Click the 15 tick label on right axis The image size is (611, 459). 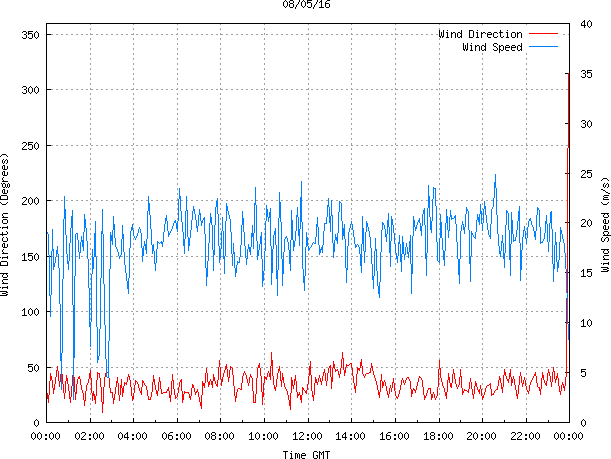[586, 273]
